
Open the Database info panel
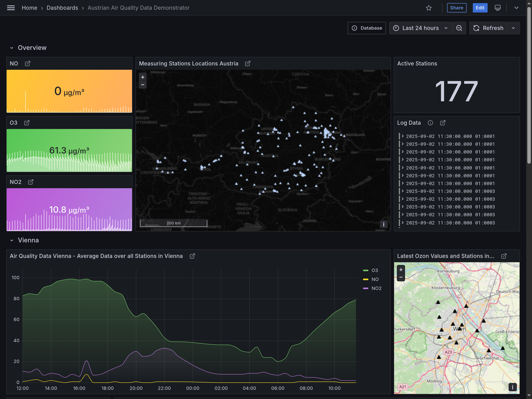[x=366, y=28]
